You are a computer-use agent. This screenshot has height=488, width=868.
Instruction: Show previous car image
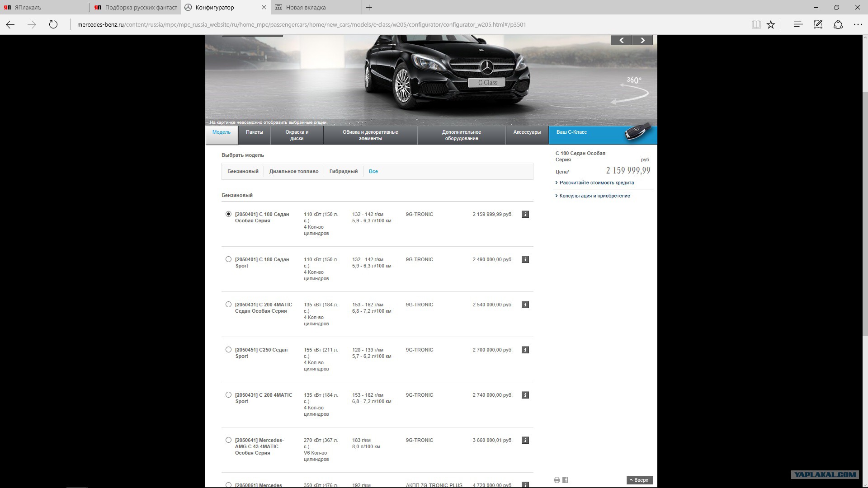tap(621, 40)
